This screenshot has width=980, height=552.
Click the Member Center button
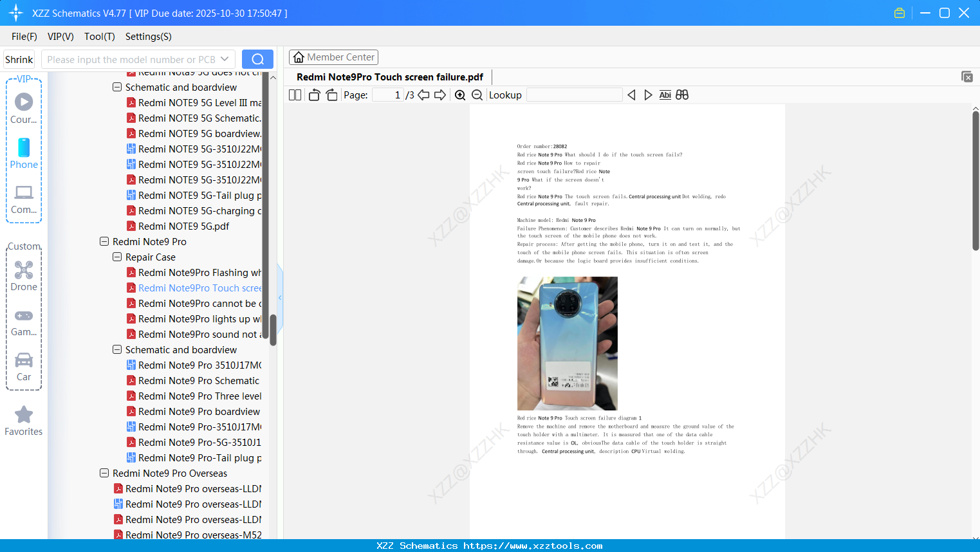point(333,57)
